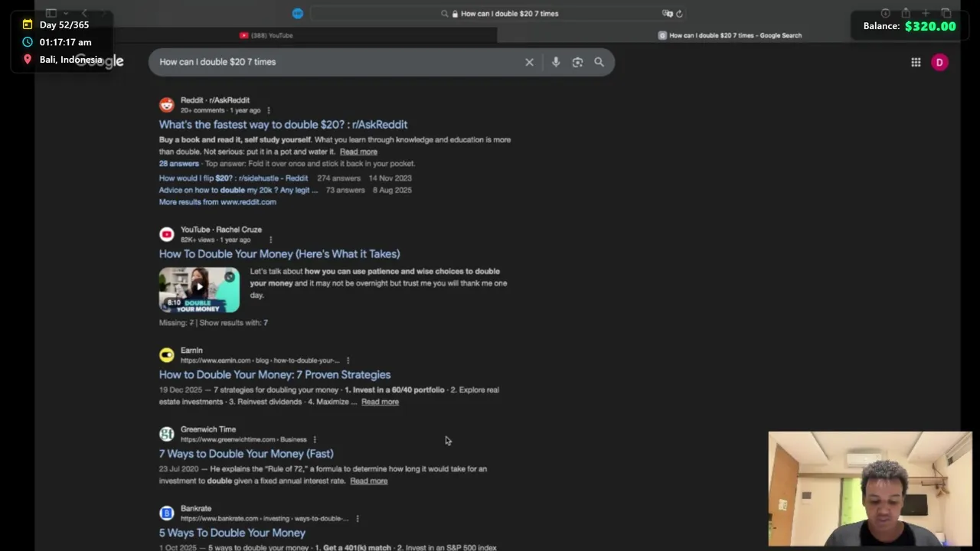Click 'Read more' in the Reddit snippet
980x551 pixels.
pyautogui.click(x=358, y=152)
